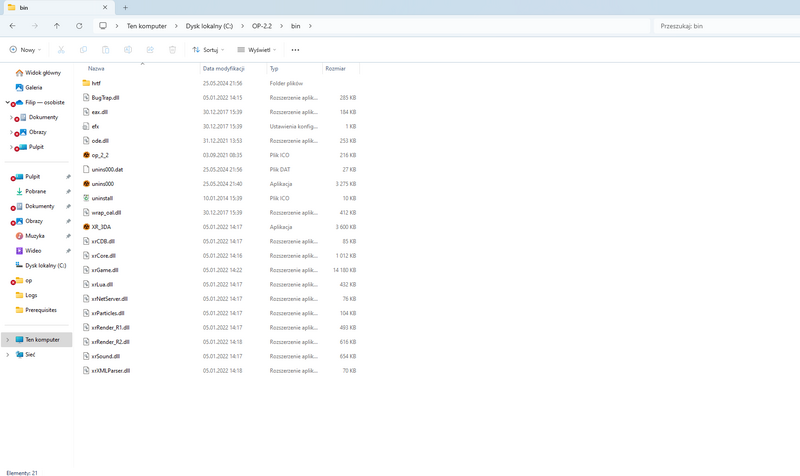Open the hvtf folder
This screenshot has height=476, width=800.
pyautogui.click(x=96, y=83)
